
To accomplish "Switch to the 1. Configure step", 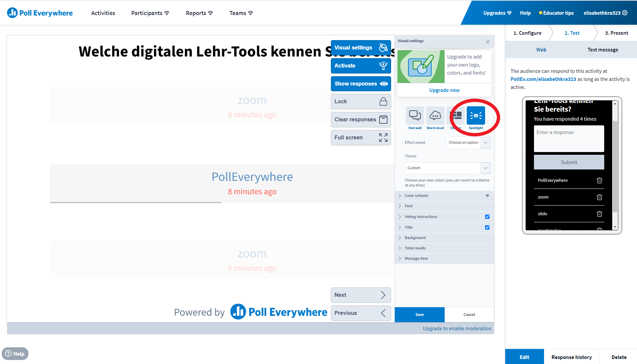I will click(528, 33).
